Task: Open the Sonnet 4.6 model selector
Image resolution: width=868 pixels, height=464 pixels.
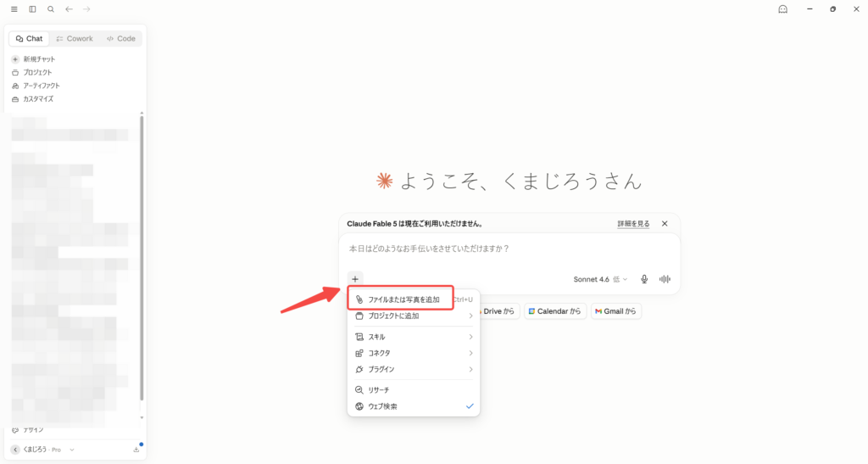Action: pos(600,280)
